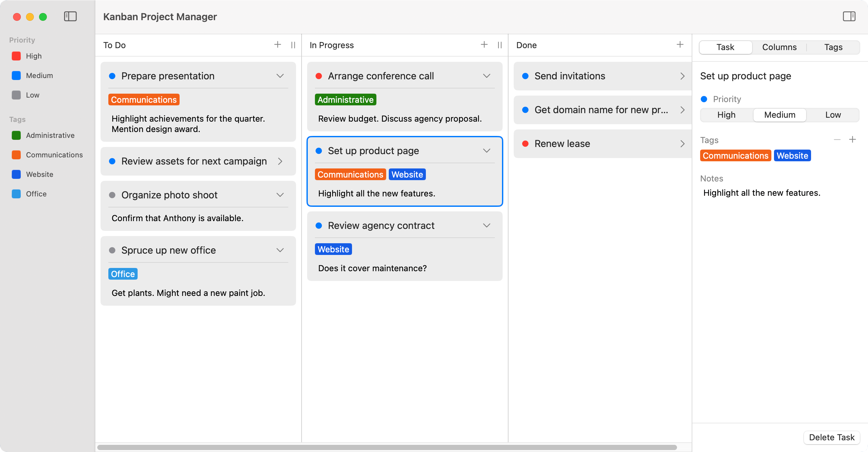
Task: Select Administrative tag in sidebar
Action: [43, 135]
